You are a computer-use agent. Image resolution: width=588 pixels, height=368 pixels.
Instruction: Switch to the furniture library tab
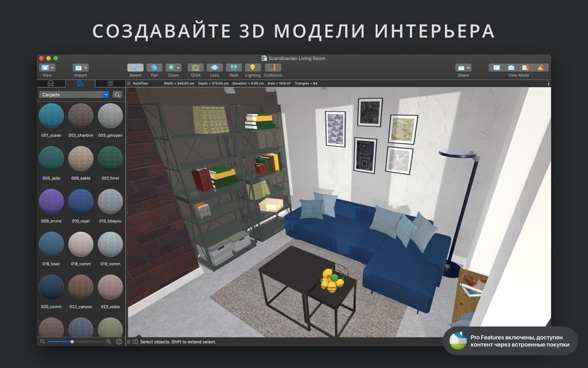click(x=51, y=83)
